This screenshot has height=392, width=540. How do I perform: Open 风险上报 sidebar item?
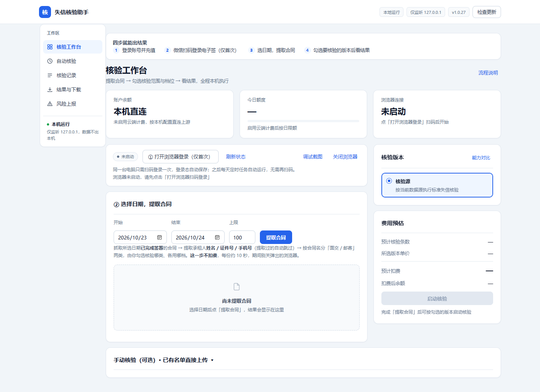(x=73, y=104)
